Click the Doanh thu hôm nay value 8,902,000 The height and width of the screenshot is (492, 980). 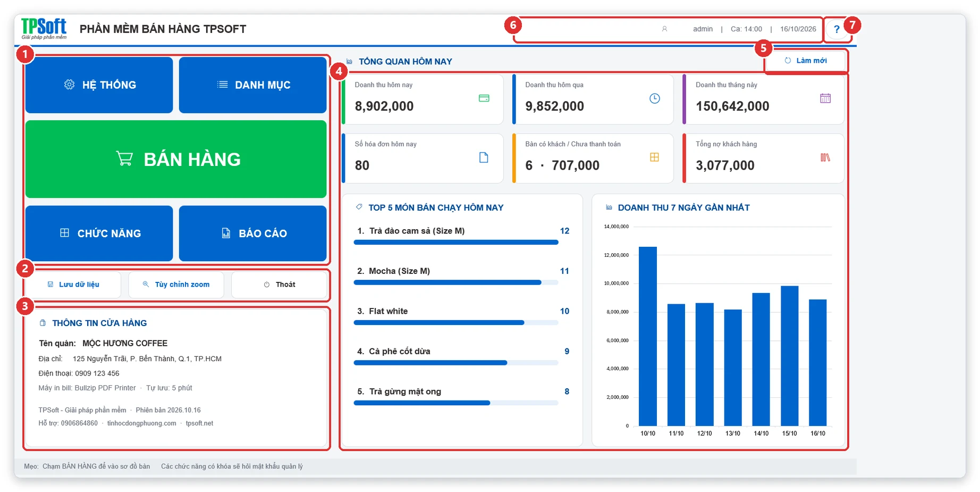coord(384,106)
